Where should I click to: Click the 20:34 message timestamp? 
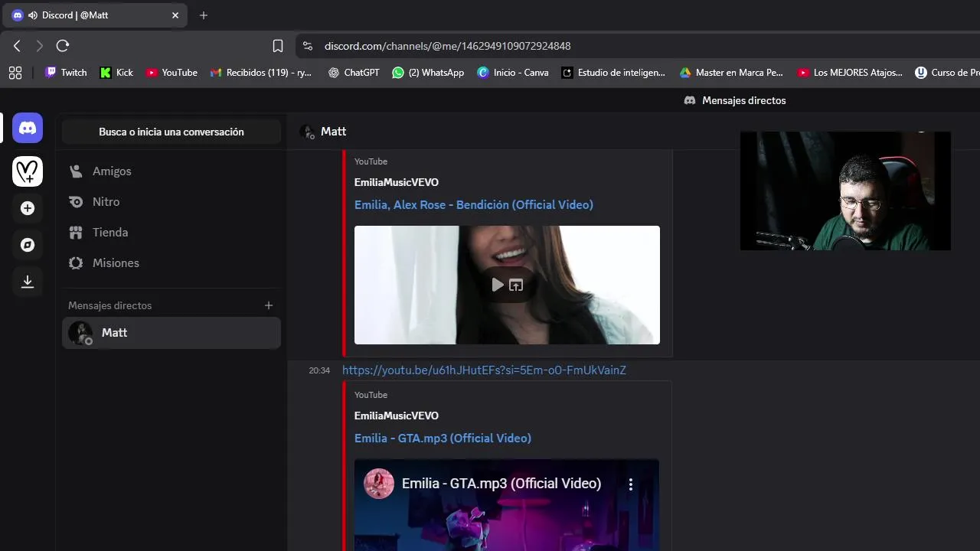(319, 370)
